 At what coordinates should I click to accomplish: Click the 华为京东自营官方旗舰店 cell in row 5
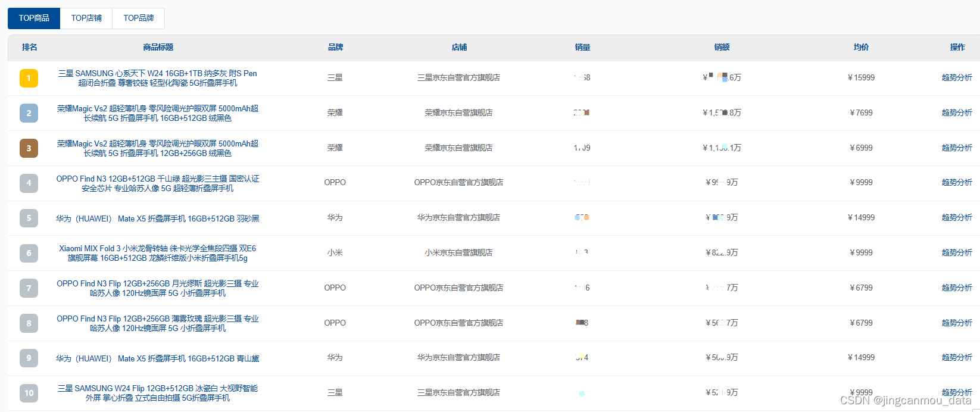click(x=458, y=217)
